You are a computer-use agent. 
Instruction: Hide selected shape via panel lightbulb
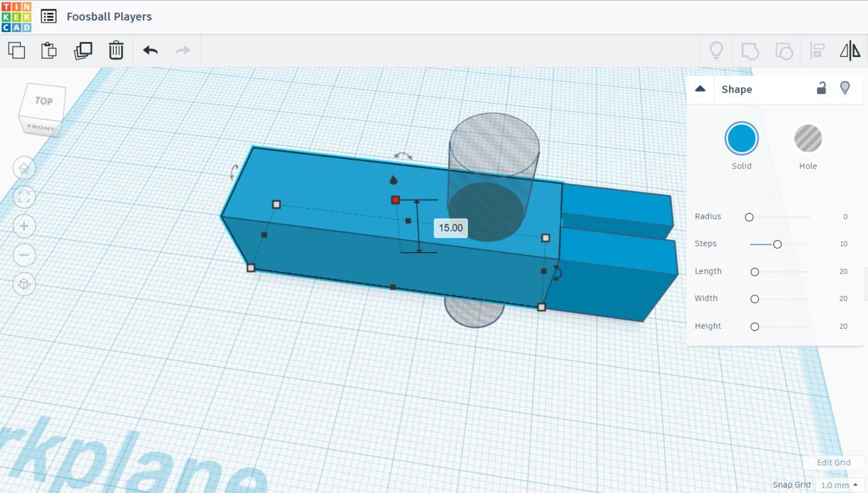click(x=845, y=89)
